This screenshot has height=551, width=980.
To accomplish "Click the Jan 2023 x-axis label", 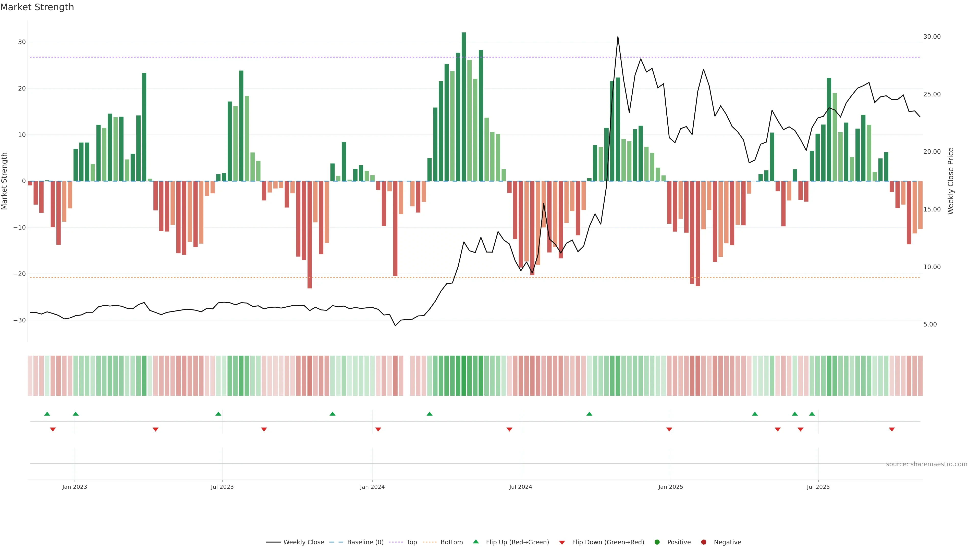I will [x=75, y=487].
